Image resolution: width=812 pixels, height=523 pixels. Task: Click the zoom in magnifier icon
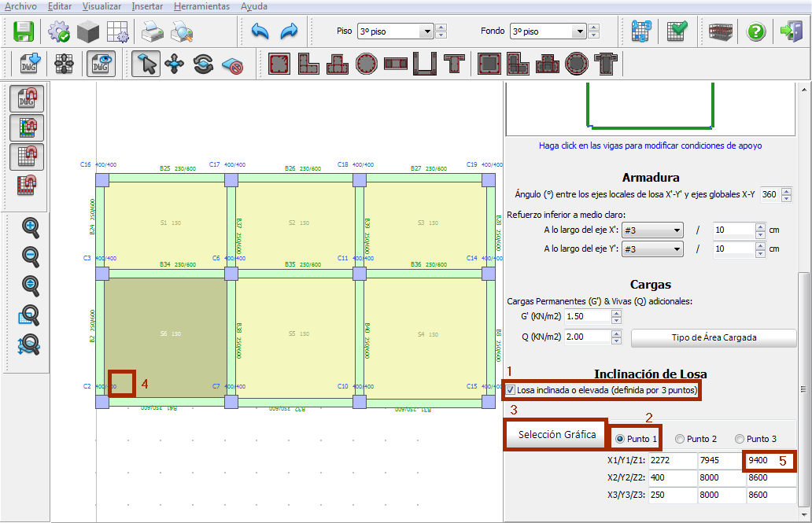pos(31,227)
